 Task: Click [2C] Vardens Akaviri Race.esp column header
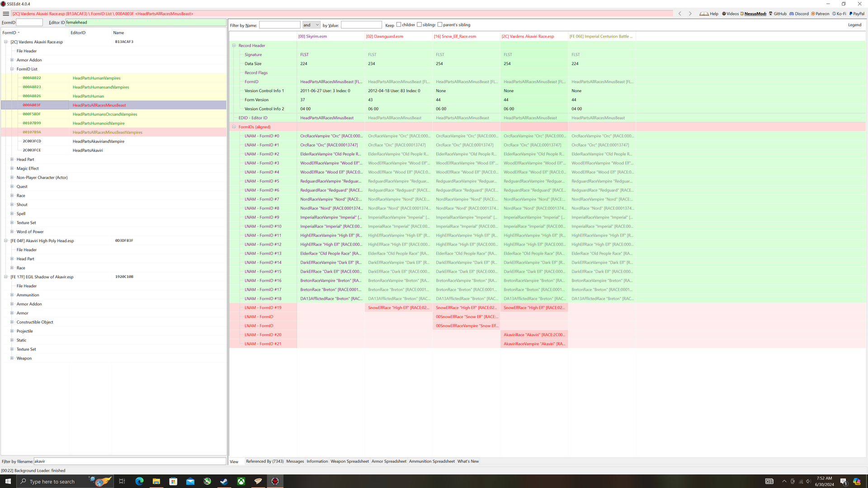click(534, 36)
